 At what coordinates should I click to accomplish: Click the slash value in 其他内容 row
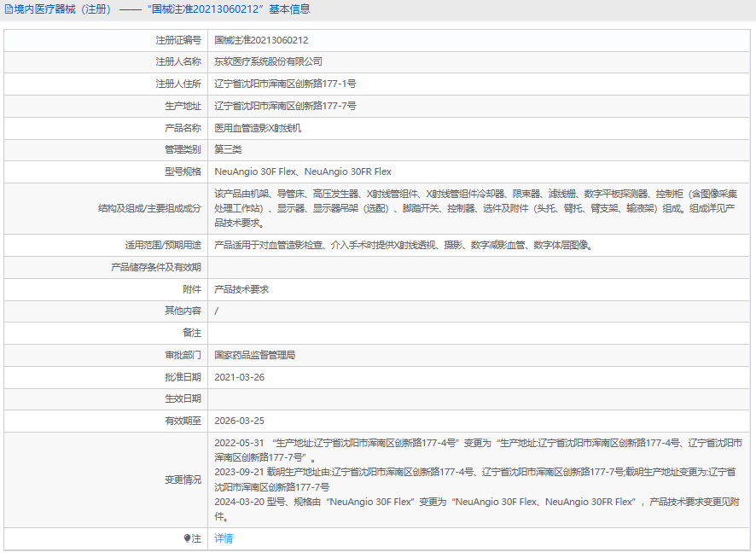pos(216,311)
